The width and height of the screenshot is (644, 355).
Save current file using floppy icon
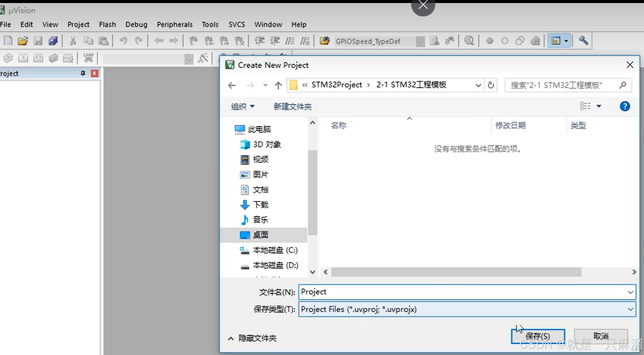point(38,41)
